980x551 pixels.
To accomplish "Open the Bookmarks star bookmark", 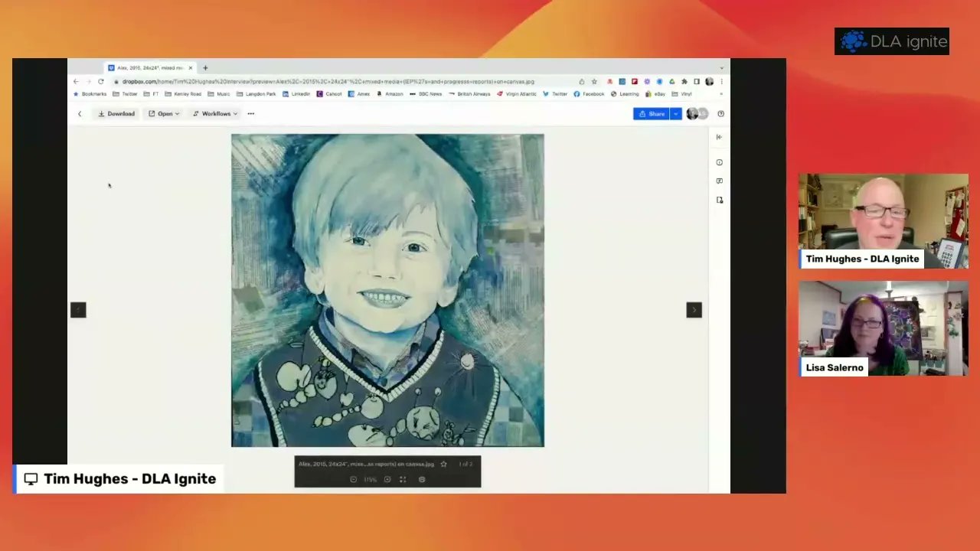I will [90, 94].
